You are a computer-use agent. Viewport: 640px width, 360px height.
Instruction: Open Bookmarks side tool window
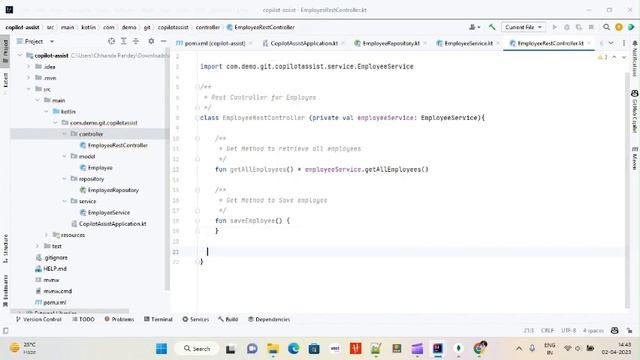coord(5,291)
